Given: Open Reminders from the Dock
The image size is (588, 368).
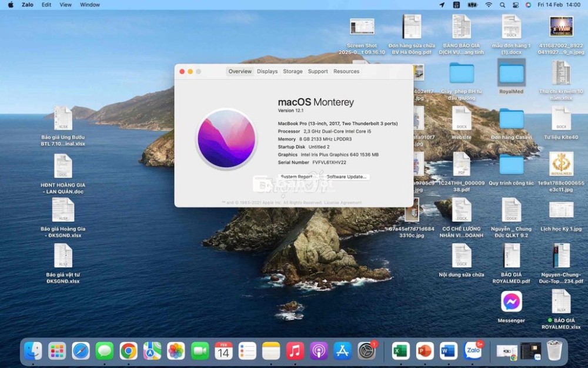Looking at the screenshot, I should tap(248, 351).
